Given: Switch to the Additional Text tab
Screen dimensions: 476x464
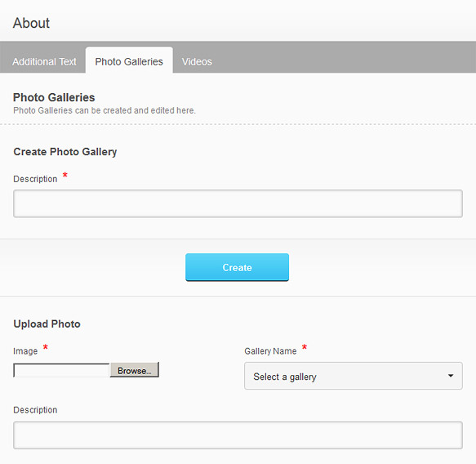Looking at the screenshot, I should (44, 61).
